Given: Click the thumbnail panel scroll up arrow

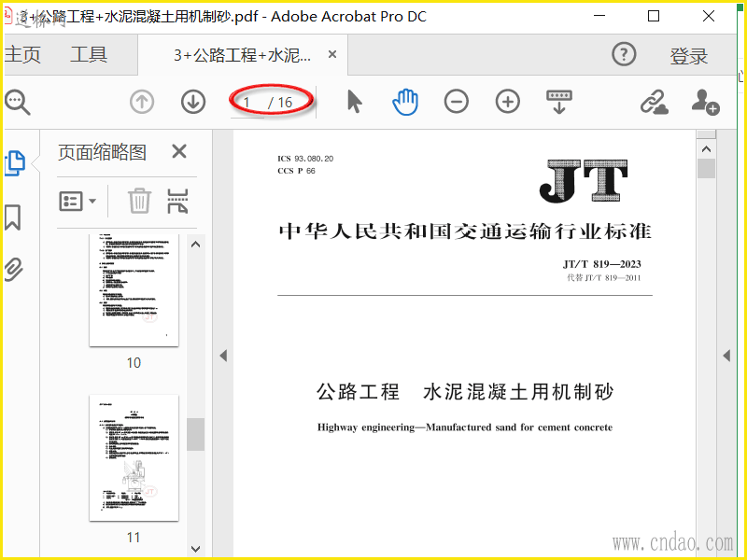Looking at the screenshot, I should pos(195,245).
